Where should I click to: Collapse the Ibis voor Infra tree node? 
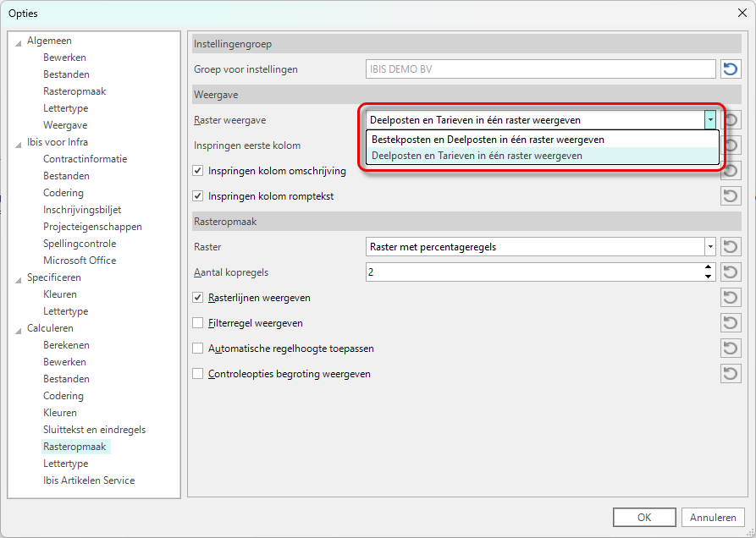[19, 143]
